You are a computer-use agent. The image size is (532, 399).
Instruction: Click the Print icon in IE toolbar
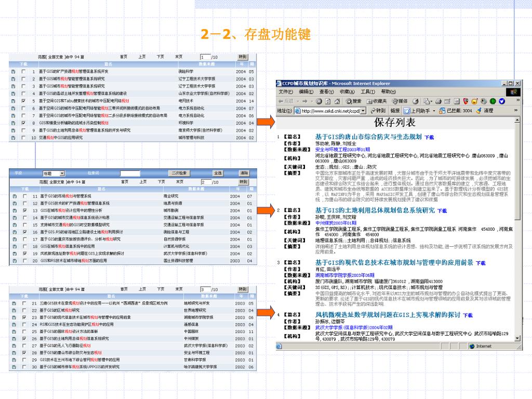pos(438,101)
